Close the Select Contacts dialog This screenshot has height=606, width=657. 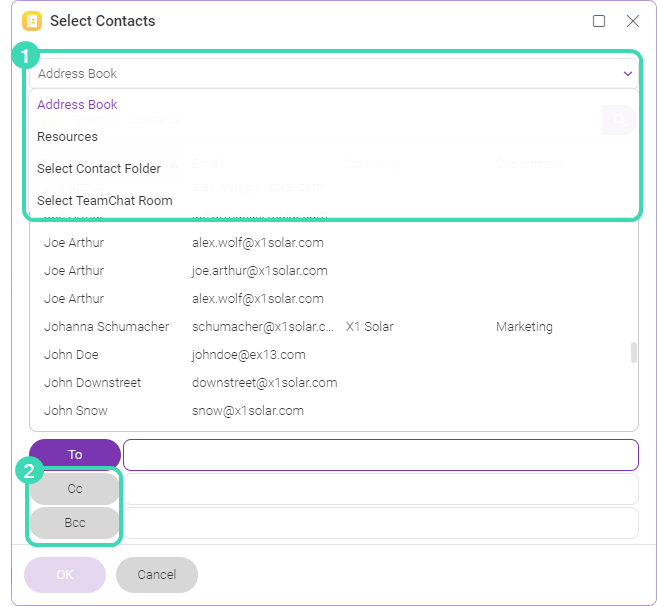point(633,21)
